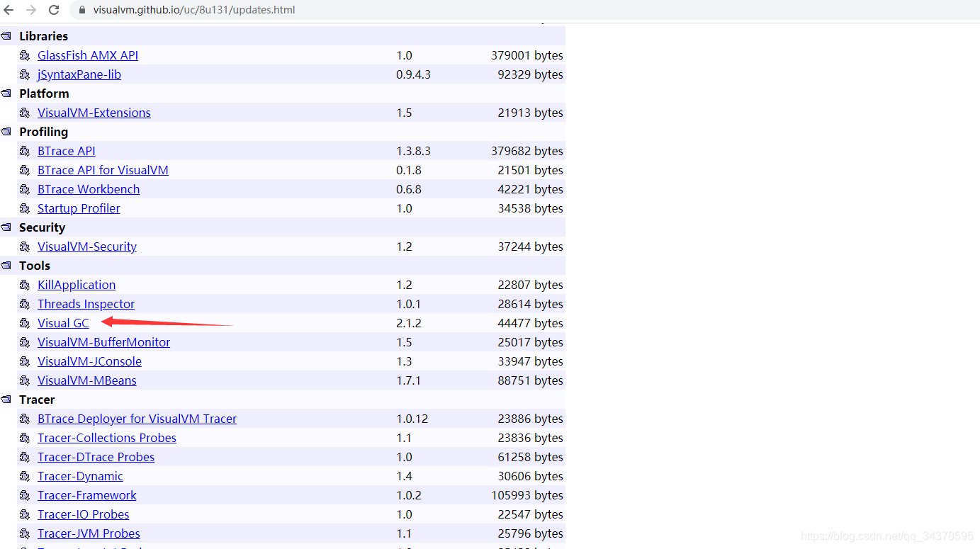Click the plugin icon beside GlassFish AMX API

pyautogui.click(x=25, y=55)
